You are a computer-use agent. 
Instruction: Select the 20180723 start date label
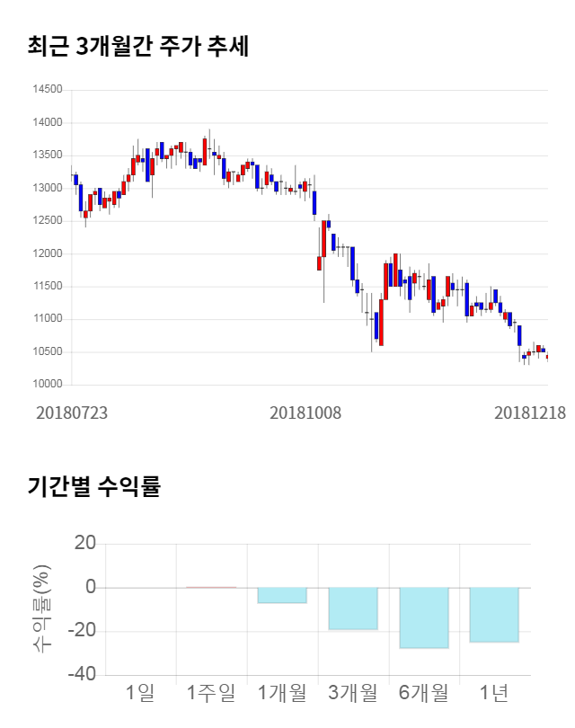coord(72,413)
